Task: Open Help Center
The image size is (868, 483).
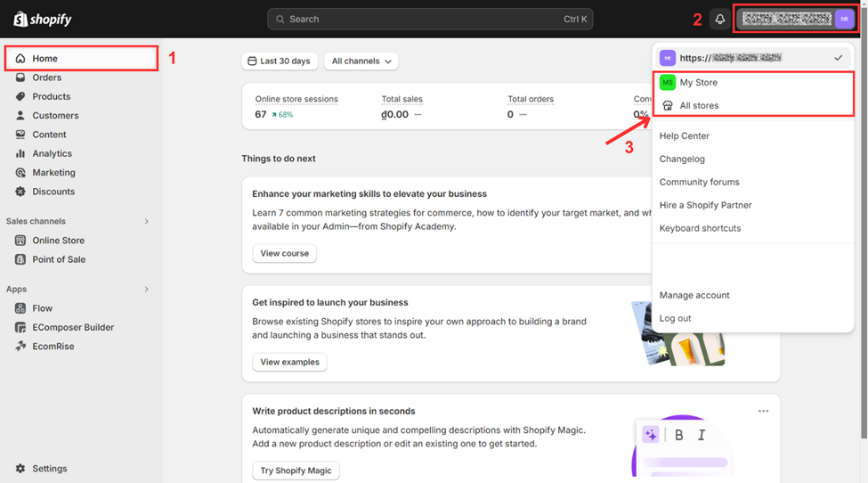Action: [x=685, y=135]
